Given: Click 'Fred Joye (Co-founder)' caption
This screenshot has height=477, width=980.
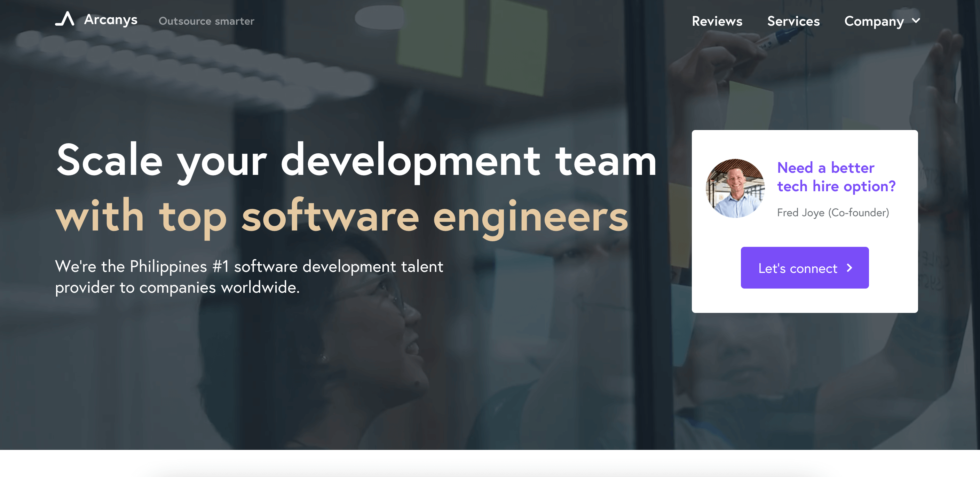Looking at the screenshot, I should coord(833,212).
